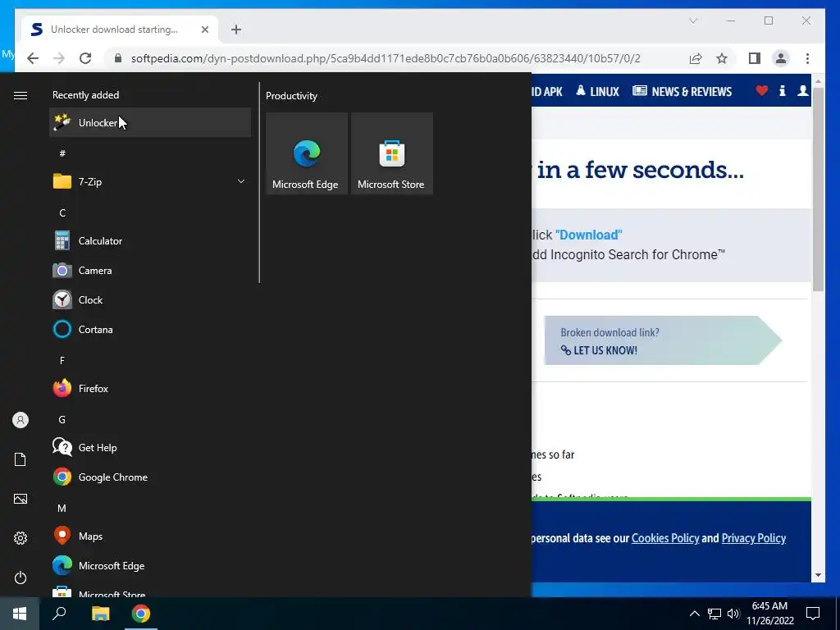Open the notification center icon
Viewport: 840px width, 630px height.
pos(813,614)
